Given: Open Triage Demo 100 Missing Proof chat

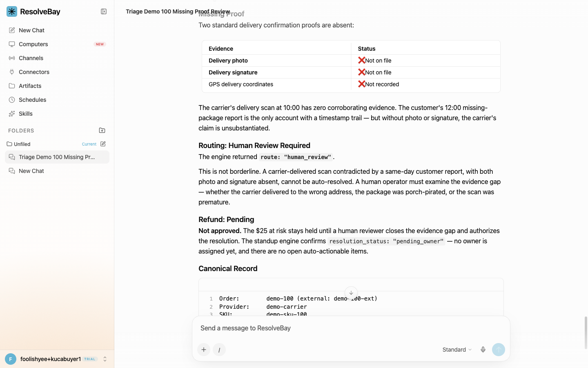Looking at the screenshot, I should pyautogui.click(x=57, y=157).
